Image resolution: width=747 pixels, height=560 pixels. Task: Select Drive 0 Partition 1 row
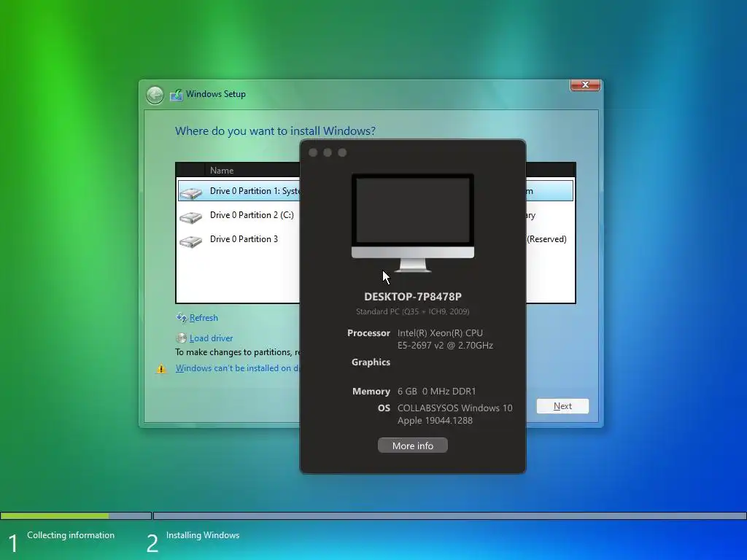point(376,191)
